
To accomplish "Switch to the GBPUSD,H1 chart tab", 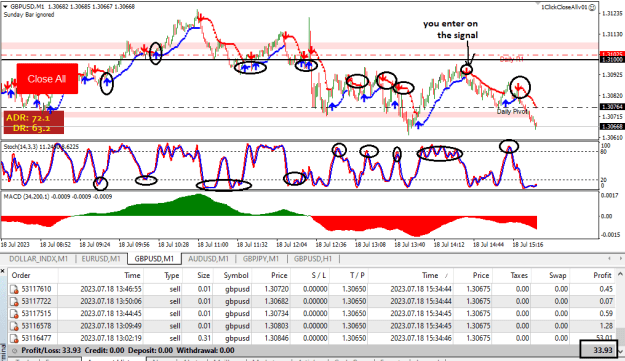I will 313,259.
